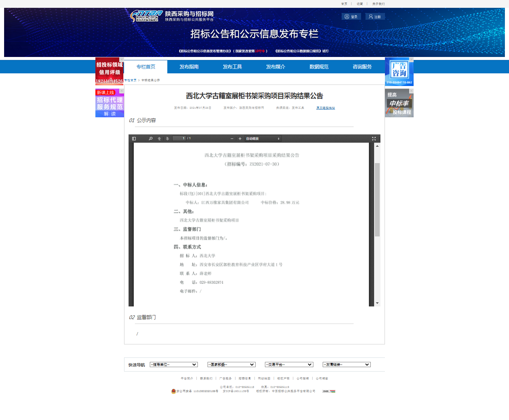This screenshot has height=420, width=509.
Task: Toggle the PDF viewer sidebar
Action: (134, 139)
